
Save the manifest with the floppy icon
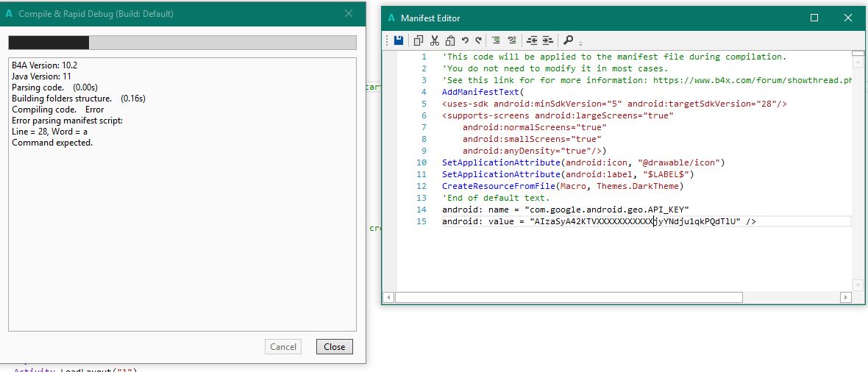pyautogui.click(x=399, y=40)
